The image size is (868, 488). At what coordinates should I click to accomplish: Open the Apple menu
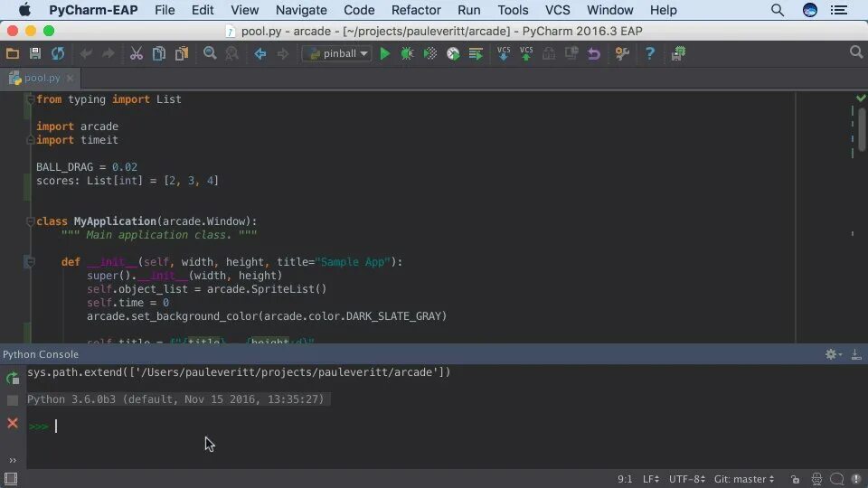tap(24, 10)
